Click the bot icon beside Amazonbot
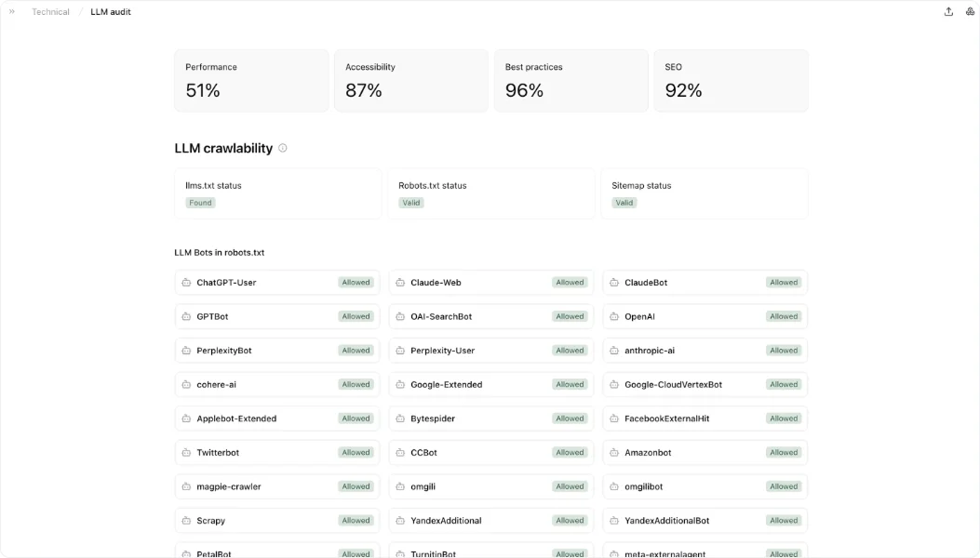 pyautogui.click(x=614, y=452)
